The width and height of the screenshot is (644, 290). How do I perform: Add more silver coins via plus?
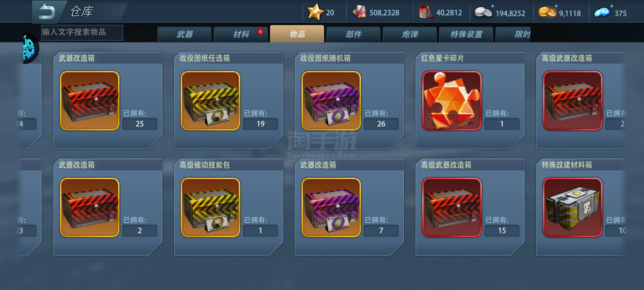[493, 6]
